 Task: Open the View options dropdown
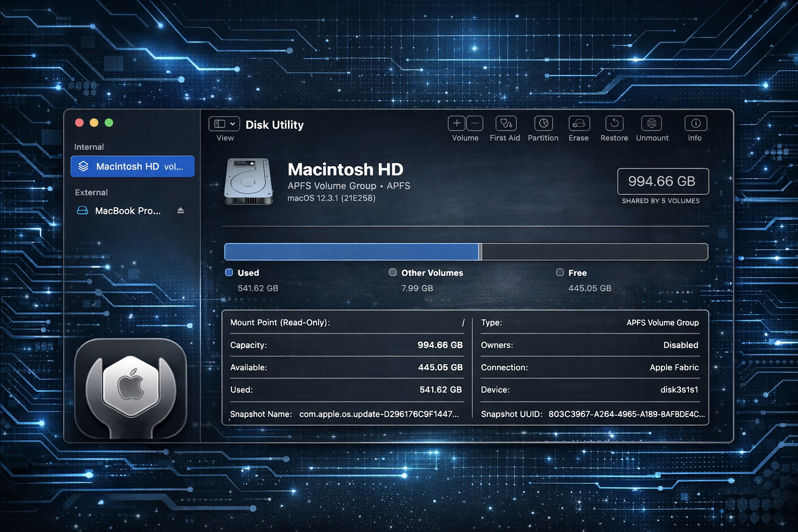(223, 124)
